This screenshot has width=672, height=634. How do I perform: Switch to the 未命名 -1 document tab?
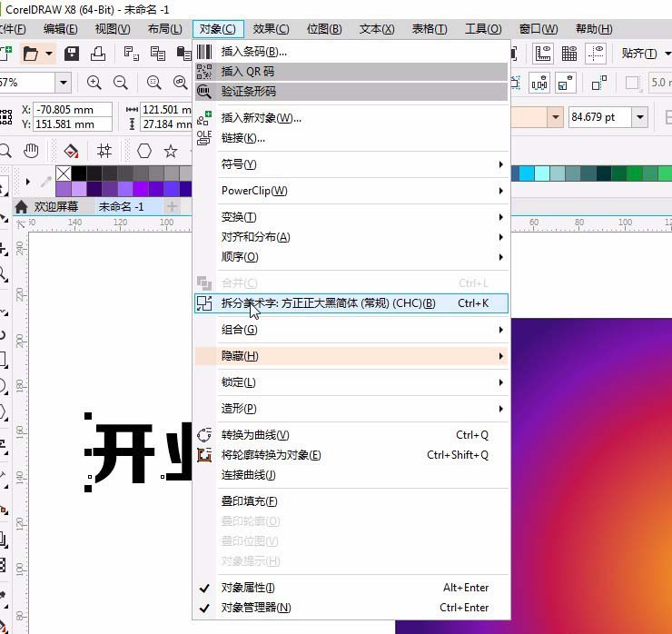tap(121, 207)
